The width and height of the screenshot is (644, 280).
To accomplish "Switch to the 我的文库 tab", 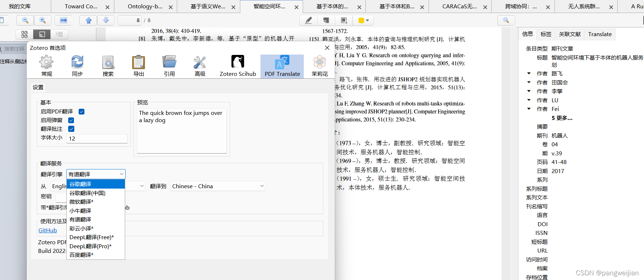I will point(20,6).
